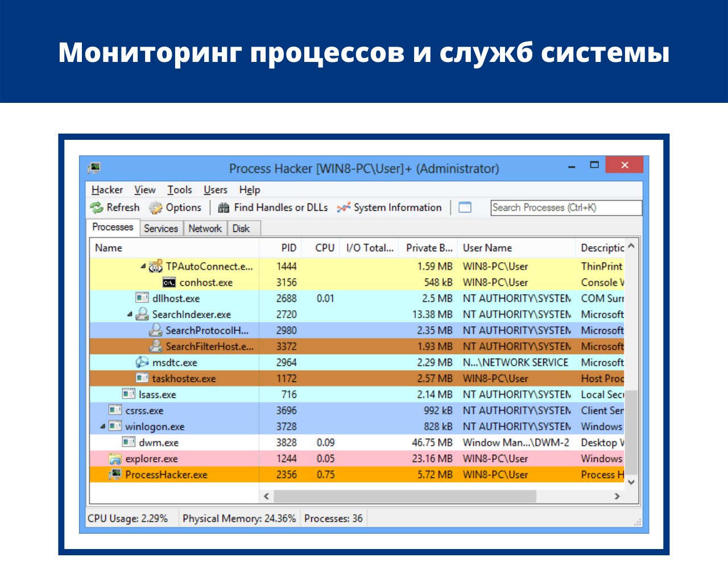This screenshot has width=728, height=582.
Task: Collapse the SearchIndexer.exe tree node
Action: click(x=130, y=314)
